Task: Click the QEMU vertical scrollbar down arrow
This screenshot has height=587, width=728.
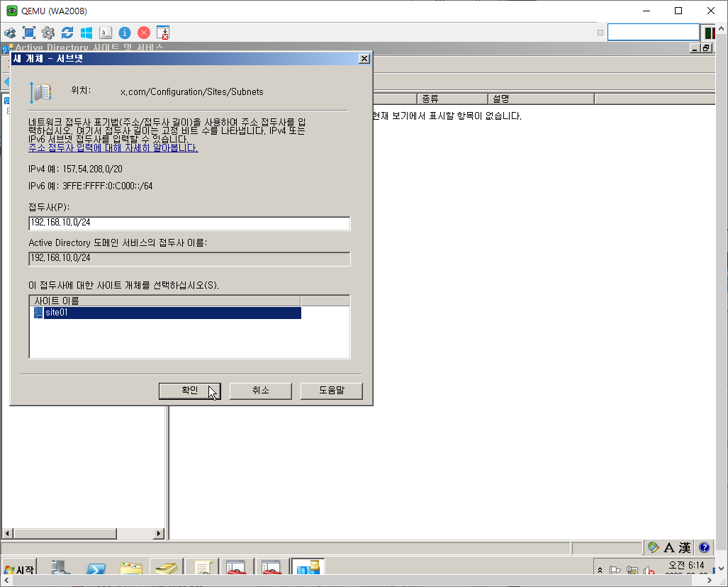Action: [722, 568]
